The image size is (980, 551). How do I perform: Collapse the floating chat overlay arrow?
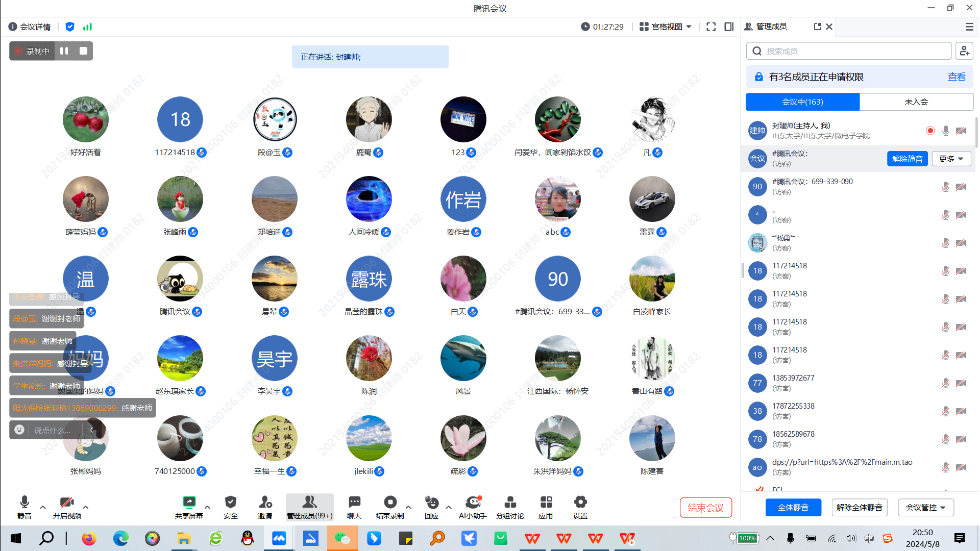click(x=92, y=430)
